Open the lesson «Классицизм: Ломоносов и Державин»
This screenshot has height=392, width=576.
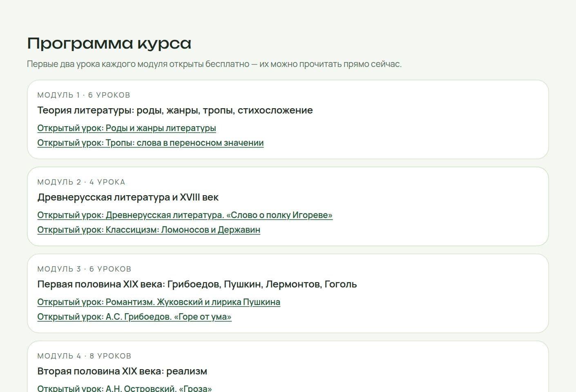pyautogui.click(x=149, y=230)
